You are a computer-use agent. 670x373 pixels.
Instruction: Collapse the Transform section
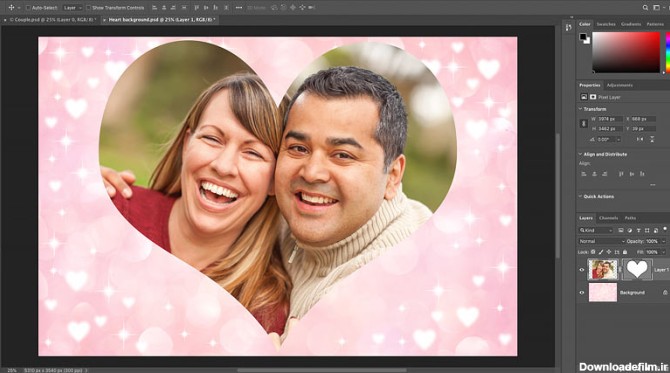580,109
